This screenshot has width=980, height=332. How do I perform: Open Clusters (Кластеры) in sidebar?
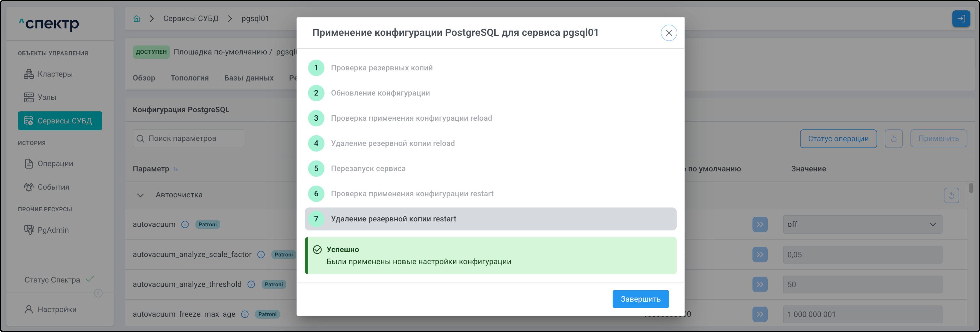point(55,74)
